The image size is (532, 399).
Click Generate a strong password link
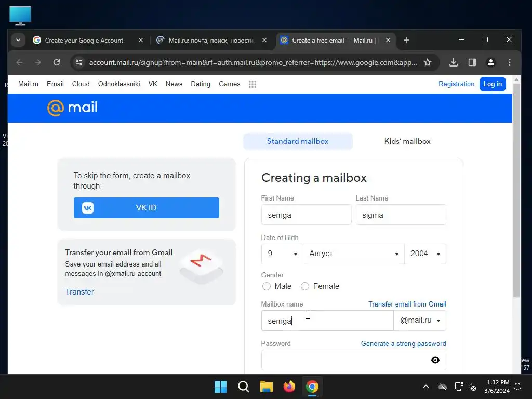point(403,344)
